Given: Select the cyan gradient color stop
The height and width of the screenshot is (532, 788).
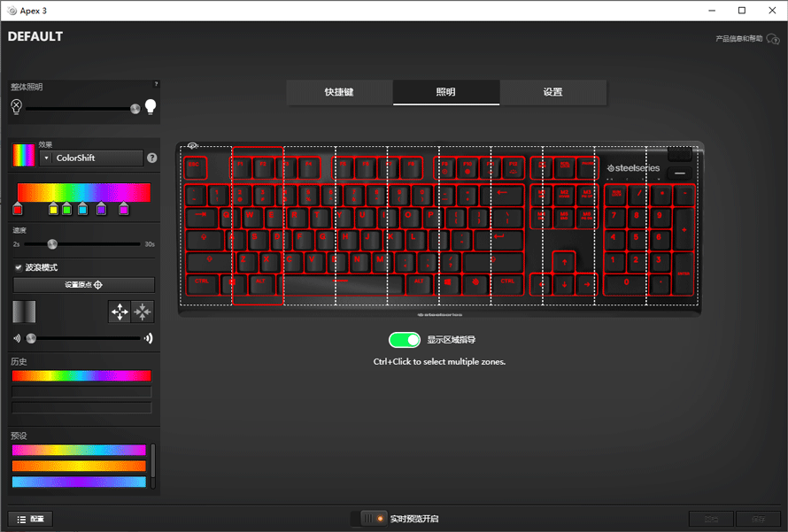Looking at the screenshot, I should click(83, 209).
